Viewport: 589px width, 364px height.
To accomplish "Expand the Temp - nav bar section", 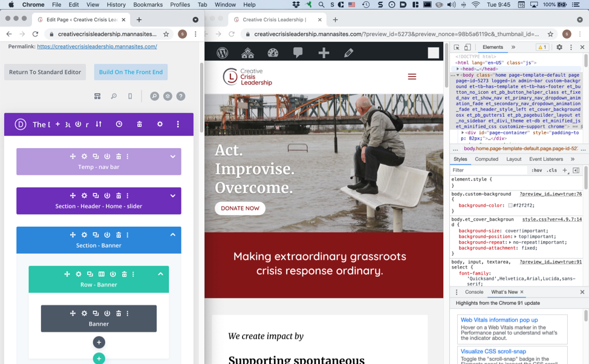I will [x=173, y=157].
